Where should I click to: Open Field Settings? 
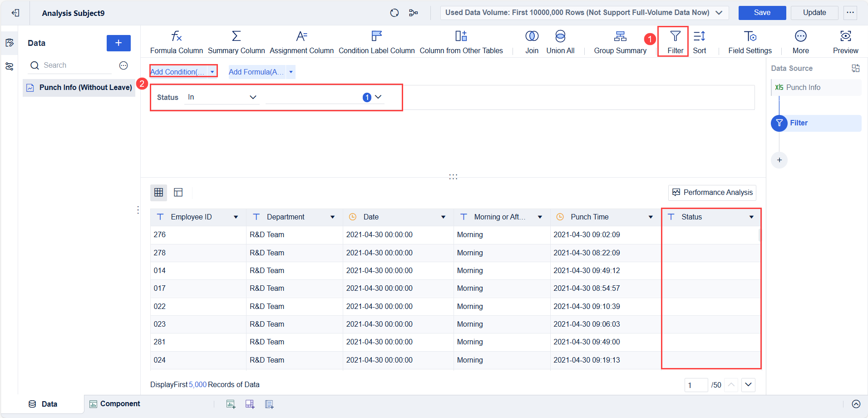tap(750, 41)
